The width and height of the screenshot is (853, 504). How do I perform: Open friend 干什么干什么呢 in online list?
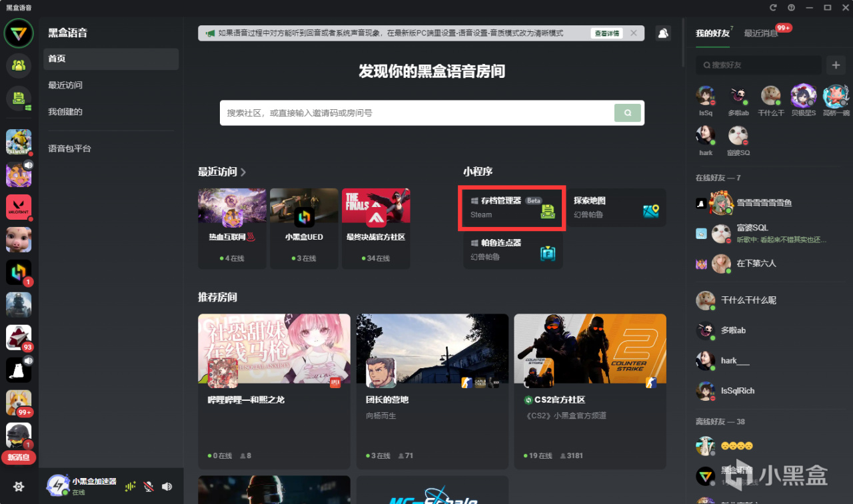pyautogui.click(x=770, y=300)
